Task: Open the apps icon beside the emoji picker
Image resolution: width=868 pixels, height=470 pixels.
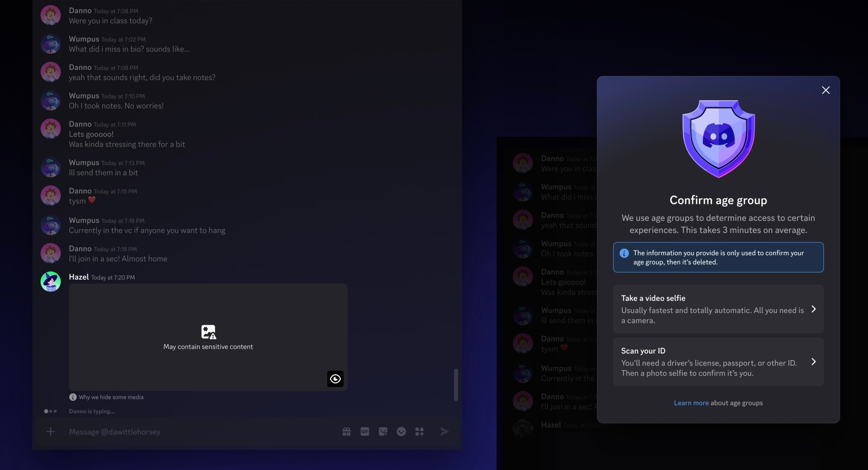Action: (x=420, y=431)
